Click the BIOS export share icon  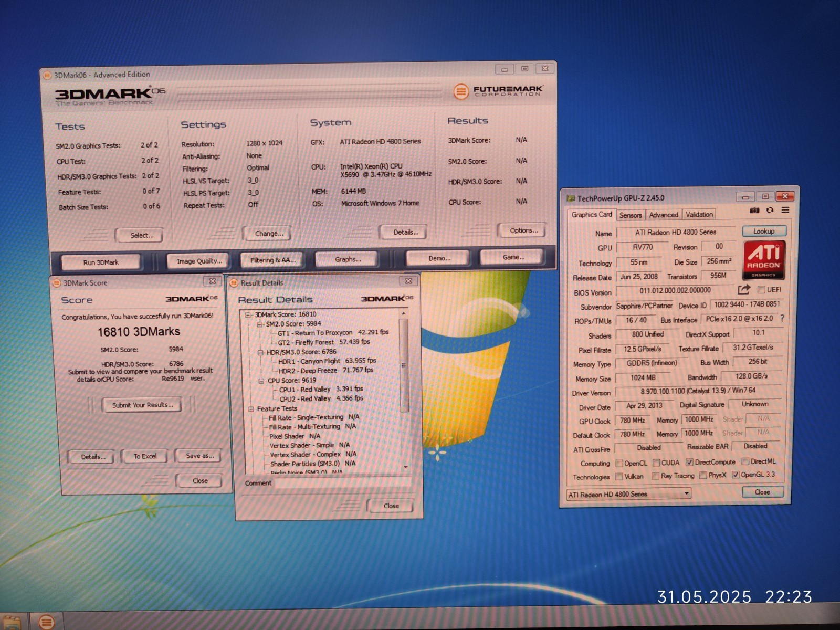743,289
